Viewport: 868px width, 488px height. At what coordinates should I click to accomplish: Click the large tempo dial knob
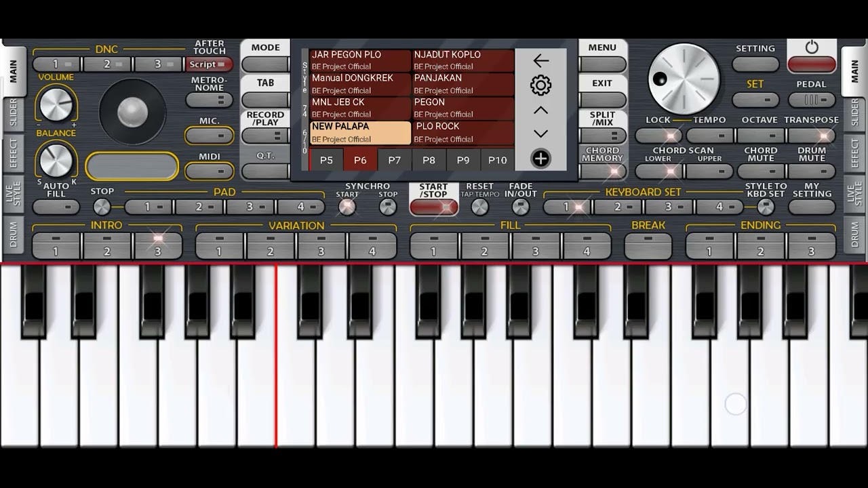click(684, 79)
